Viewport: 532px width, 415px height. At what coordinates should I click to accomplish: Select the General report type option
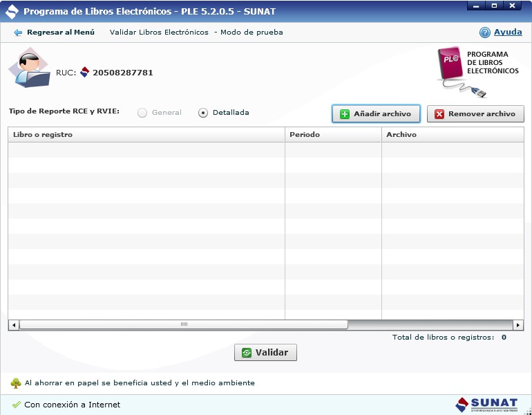point(142,113)
